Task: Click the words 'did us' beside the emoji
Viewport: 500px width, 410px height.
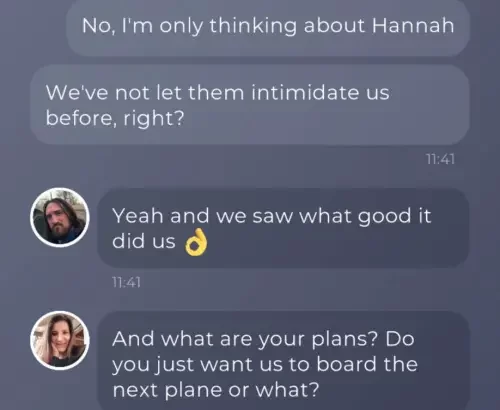Action: (144, 241)
